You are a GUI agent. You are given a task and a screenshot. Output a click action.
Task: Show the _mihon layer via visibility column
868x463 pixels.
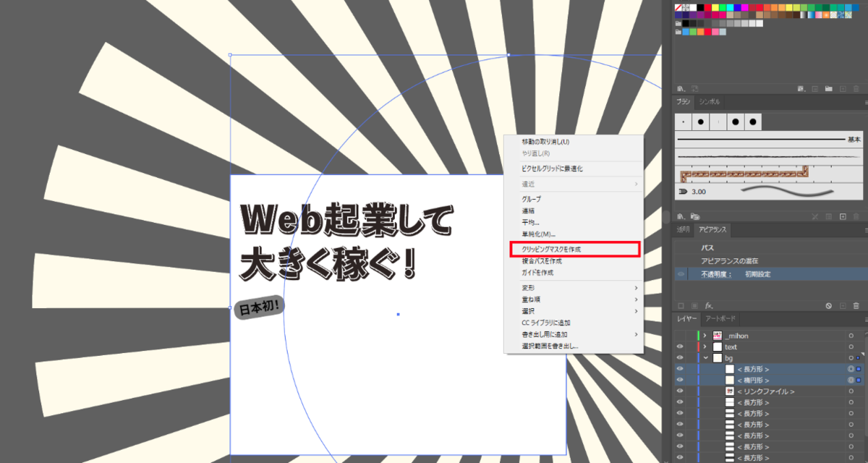coord(680,336)
